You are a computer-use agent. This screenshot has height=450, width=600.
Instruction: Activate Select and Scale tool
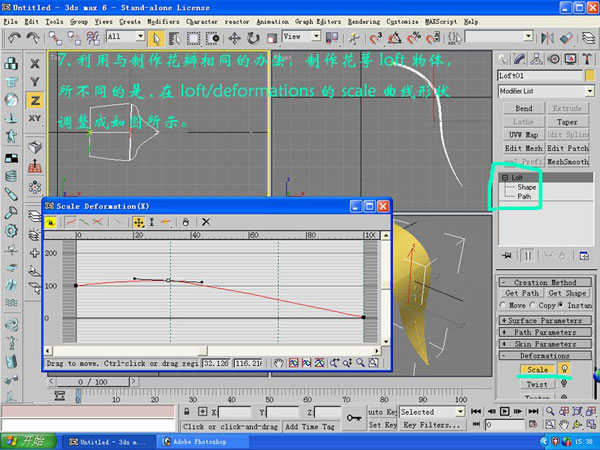click(x=272, y=38)
